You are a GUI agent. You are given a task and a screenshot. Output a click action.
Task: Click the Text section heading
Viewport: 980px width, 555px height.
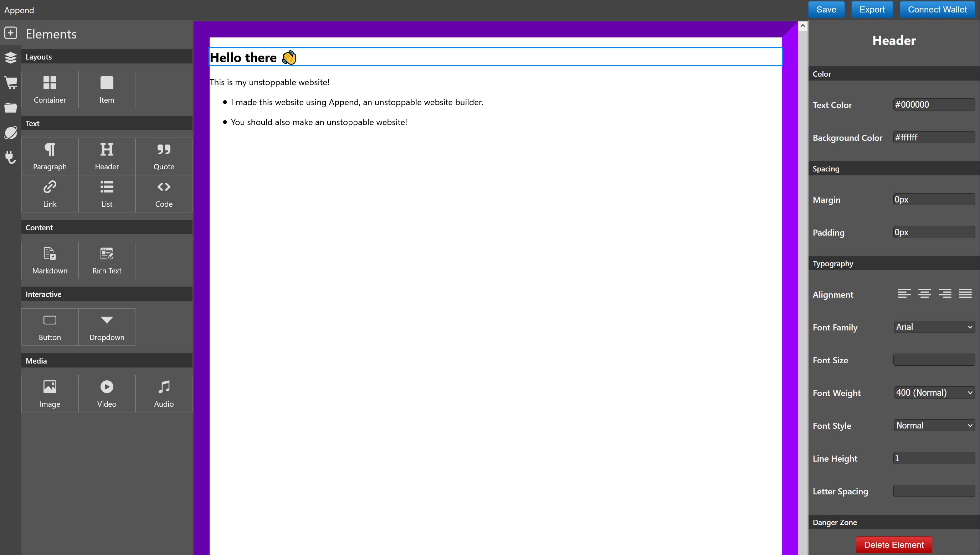[x=107, y=123]
